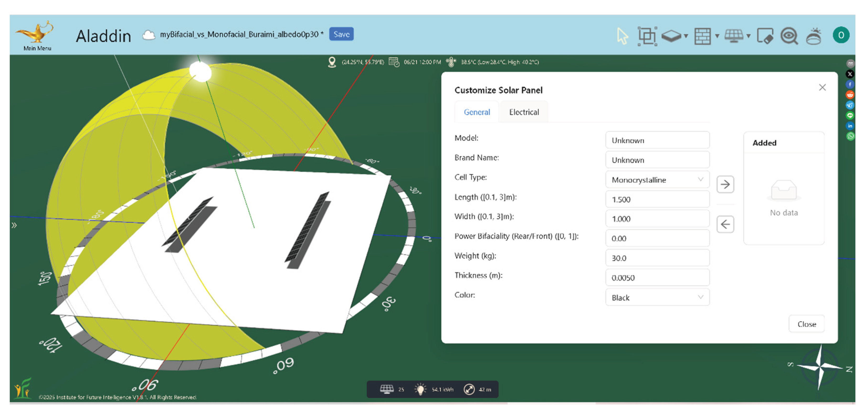The width and height of the screenshot is (868, 415).
Task: Click the Power Bifaciality input field
Action: click(x=657, y=238)
